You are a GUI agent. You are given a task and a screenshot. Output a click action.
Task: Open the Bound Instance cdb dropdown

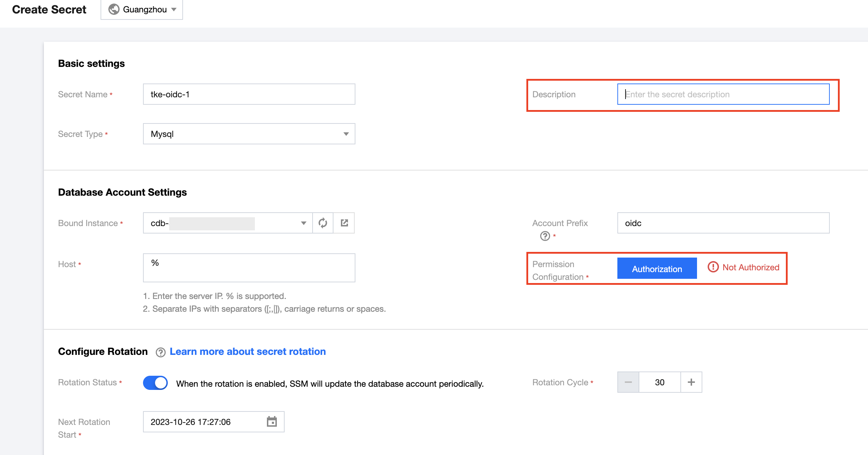click(x=228, y=223)
